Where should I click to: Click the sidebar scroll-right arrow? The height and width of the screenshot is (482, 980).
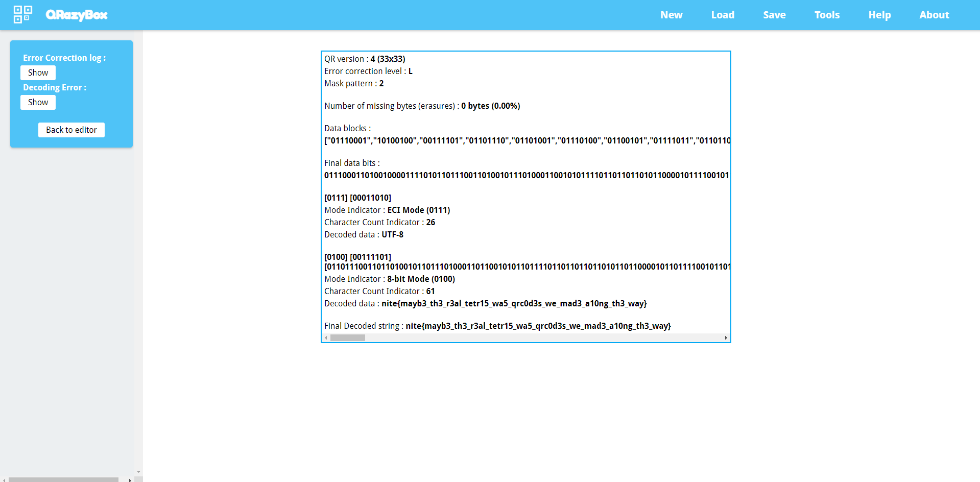coord(130,480)
